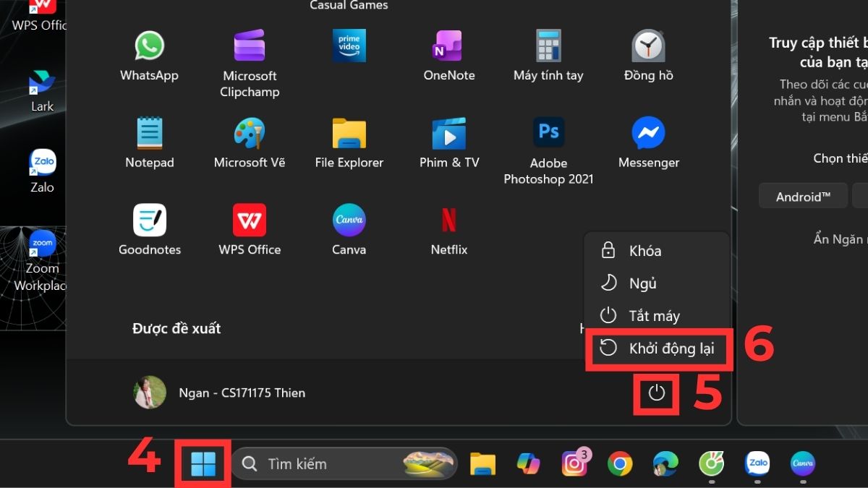Open WPS Office in Start menu
The width and height of the screenshot is (868, 488).
(250, 230)
